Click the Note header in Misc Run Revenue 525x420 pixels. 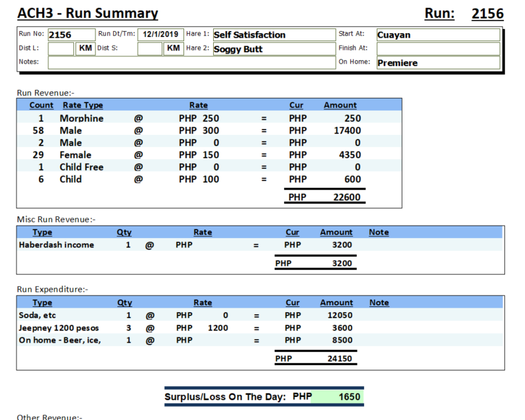(379, 232)
